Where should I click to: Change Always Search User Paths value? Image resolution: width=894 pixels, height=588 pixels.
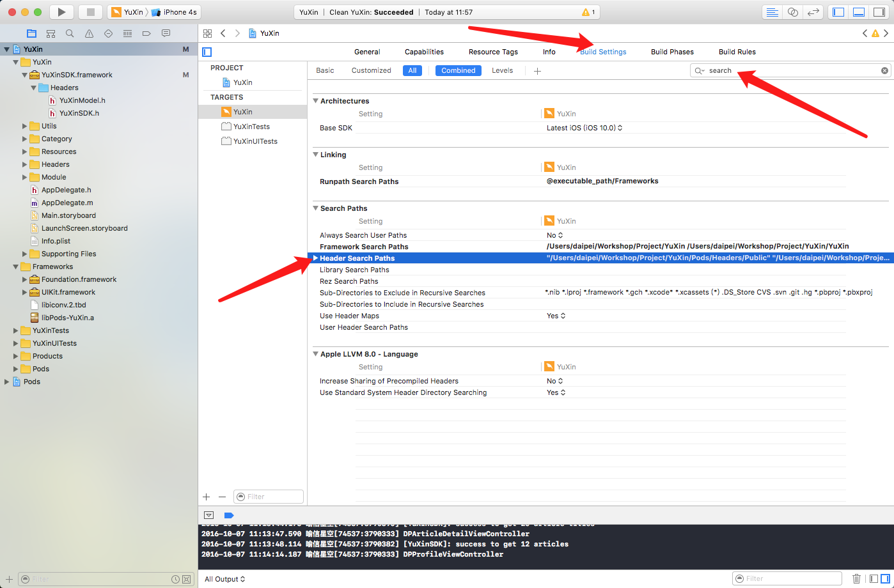[555, 235]
